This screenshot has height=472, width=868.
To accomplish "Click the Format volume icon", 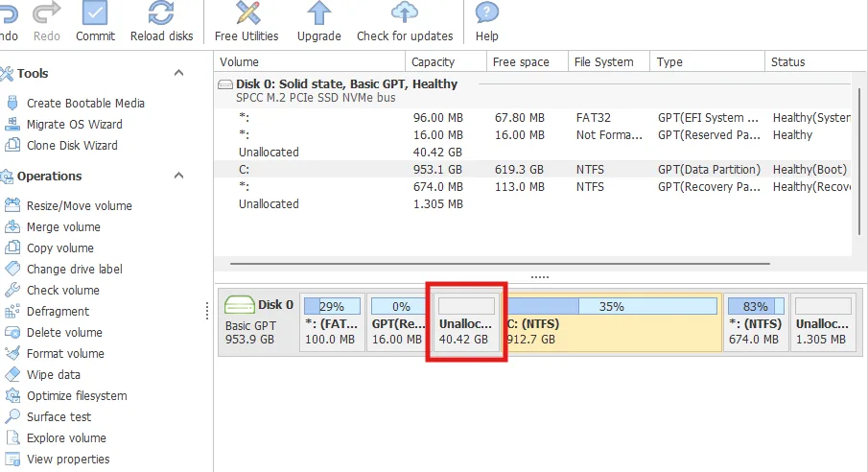I will click(12, 353).
